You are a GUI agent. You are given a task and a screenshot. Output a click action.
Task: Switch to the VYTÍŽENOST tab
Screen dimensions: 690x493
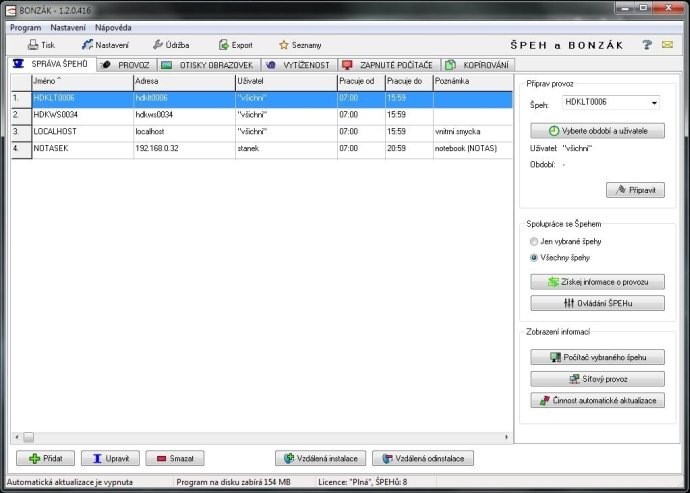[299, 65]
